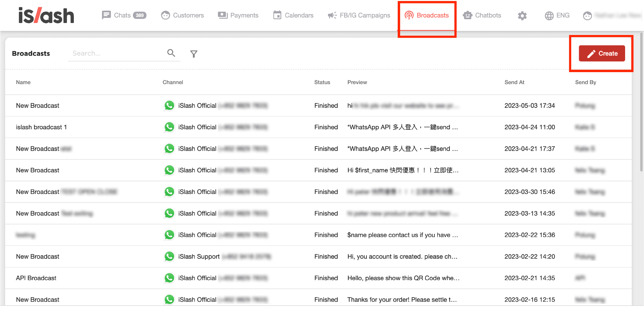644x310 pixels.
Task: Click the Preview column header
Action: coord(357,82)
